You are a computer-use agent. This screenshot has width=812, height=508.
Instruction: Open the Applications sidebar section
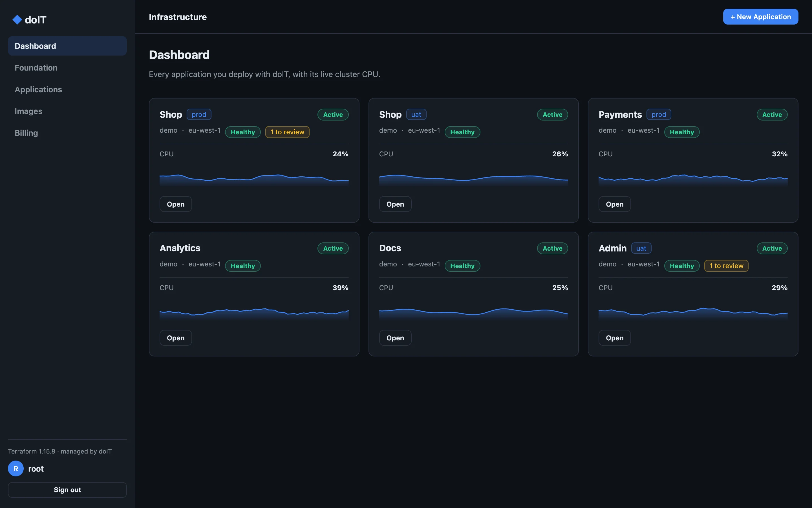(x=67, y=89)
